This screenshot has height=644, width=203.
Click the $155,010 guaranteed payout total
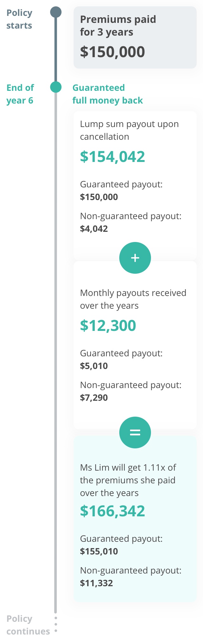click(x=99, y=551)
